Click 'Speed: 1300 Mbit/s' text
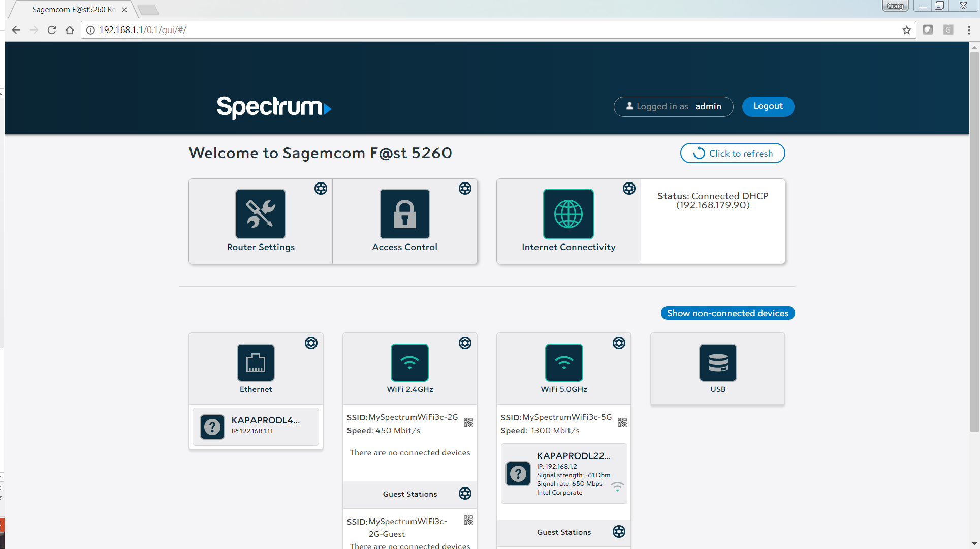Viewport: 980px width, 549px height. [x=540, y=431]
